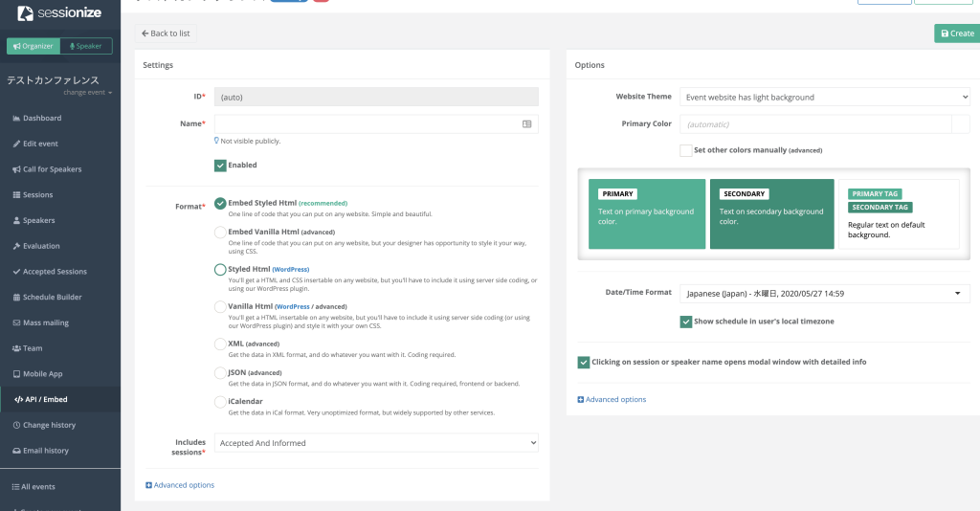Screen dimensions: 980x511
Task: Click the Primary Color swatch box
Action: 962,124
